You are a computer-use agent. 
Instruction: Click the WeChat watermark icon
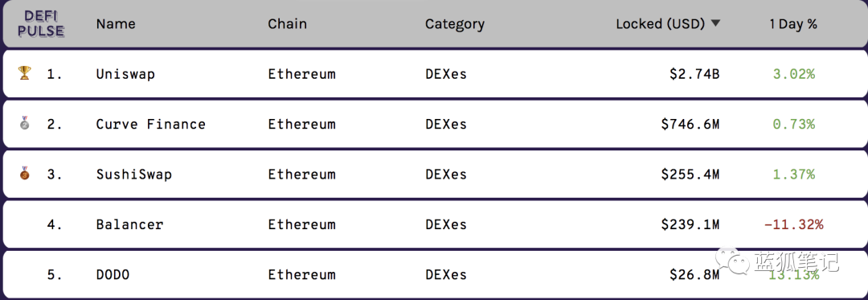pyautogui.click(x=731, y=261)
